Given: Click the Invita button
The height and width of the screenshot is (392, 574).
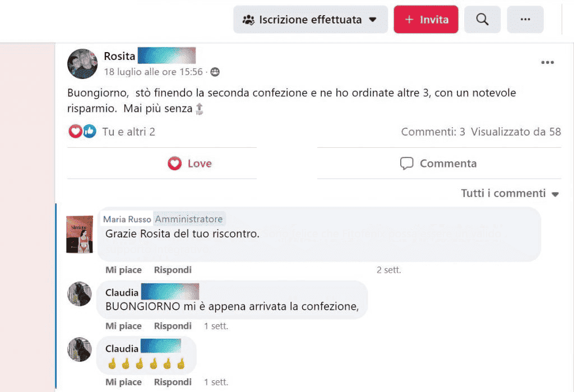Looking at the screenshot, I should pos(426,20).
